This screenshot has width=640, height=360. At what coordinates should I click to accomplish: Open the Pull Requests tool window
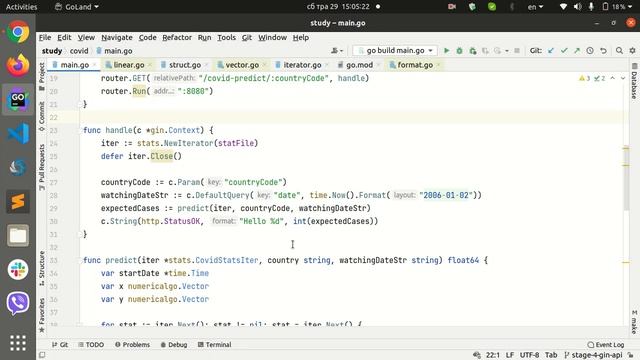(x=42, y=167)
